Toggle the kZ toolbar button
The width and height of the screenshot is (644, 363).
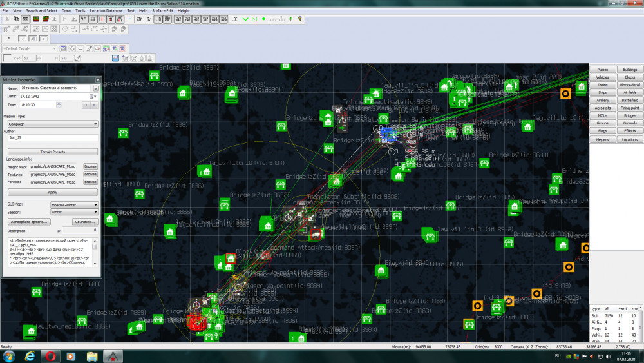tap(83, 19)
